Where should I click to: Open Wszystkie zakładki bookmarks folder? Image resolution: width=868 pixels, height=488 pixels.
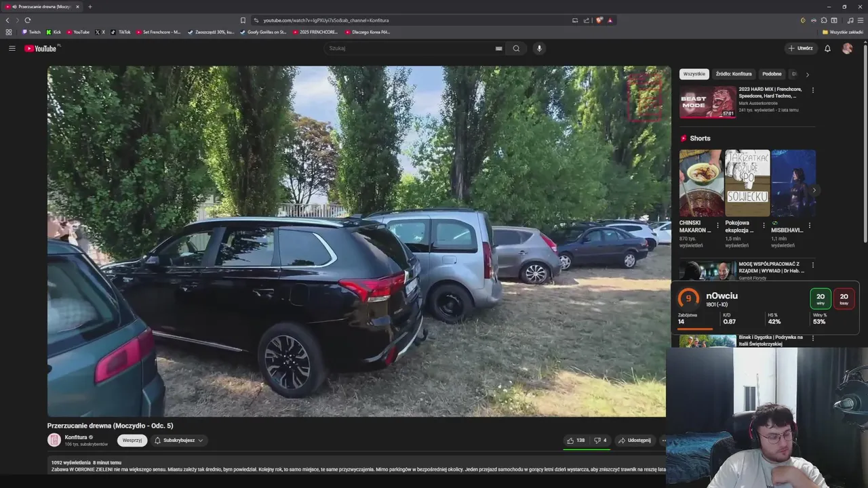pyautogui.click(x=843, y=32)
